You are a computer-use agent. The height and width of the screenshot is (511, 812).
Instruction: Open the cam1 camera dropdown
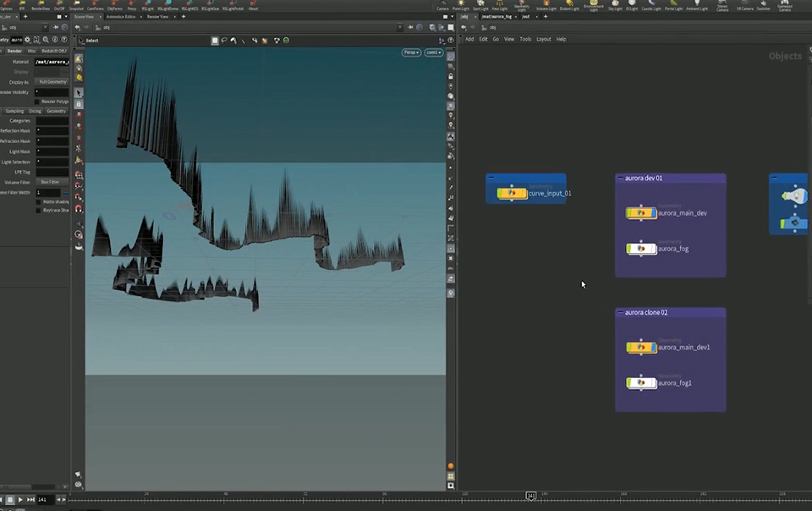(x=433, y=52)
